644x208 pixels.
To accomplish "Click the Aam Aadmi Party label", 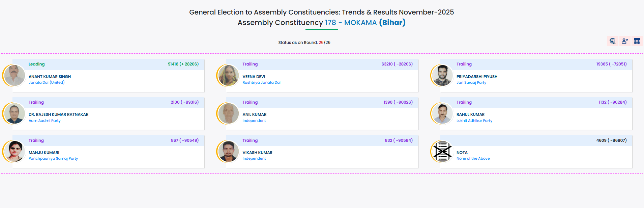I will point(45,121).
